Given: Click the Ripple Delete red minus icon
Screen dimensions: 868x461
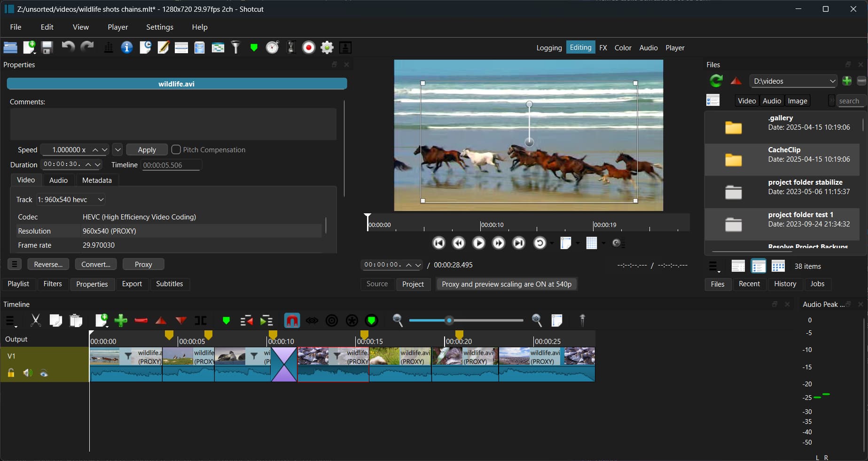Looking at the screenshot, I should coord(141,320).
